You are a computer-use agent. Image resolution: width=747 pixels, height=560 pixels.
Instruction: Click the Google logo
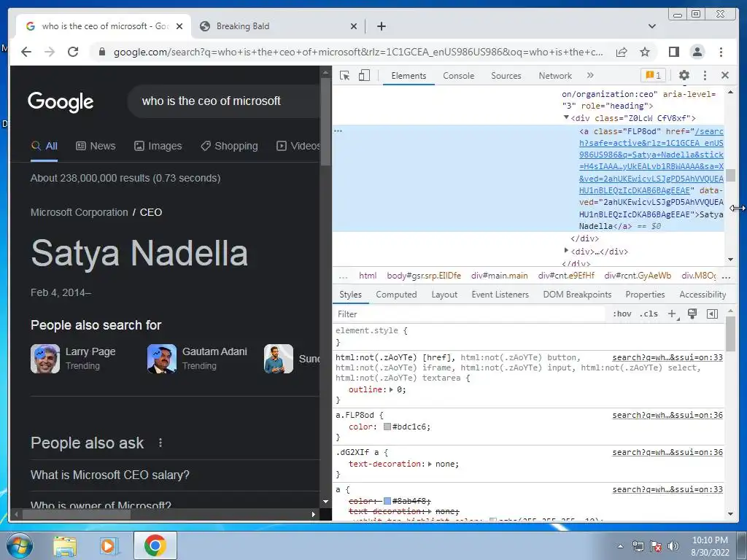[61, 101]
